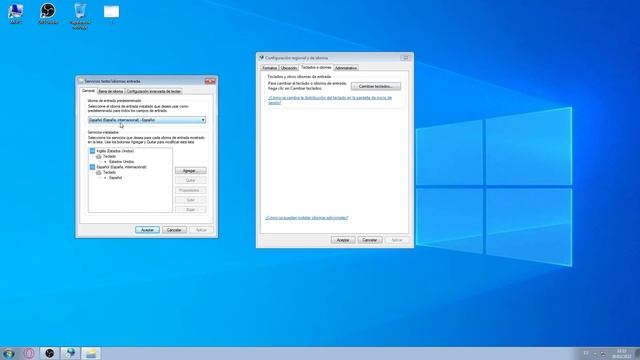Open the Control Panel taskbar item
This screenshot has width=640, height=360.
[x=70, y=353]
